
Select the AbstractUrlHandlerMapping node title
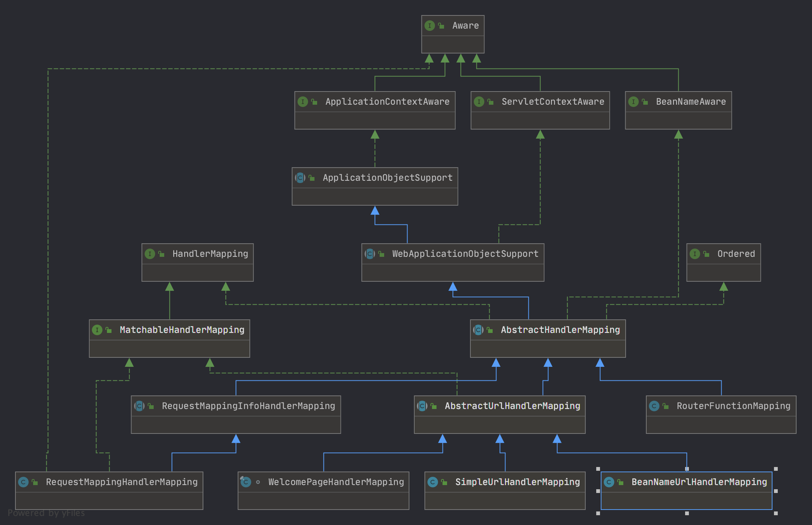[x=512, y=406]
